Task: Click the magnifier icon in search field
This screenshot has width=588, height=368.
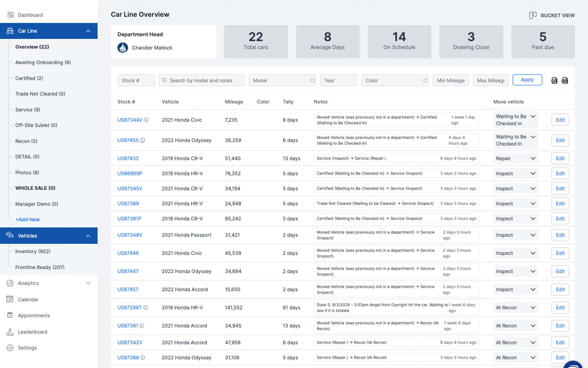Action: click(x=164, y=80)
